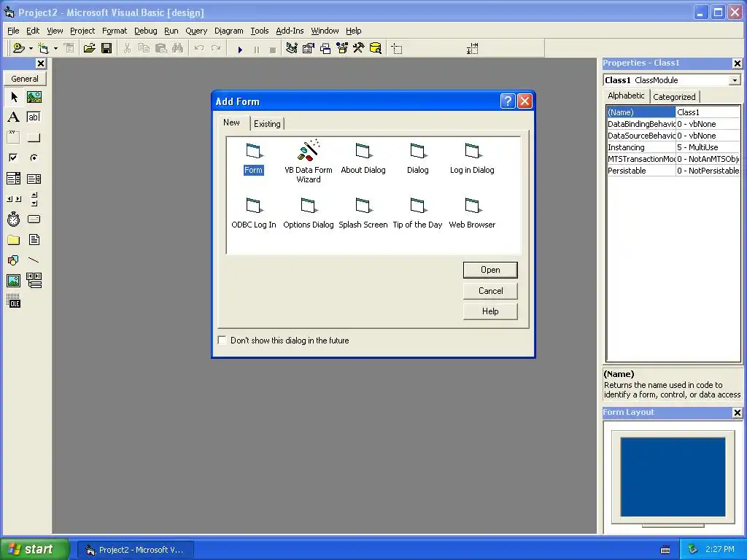Select the Log in Dialog template
The height and width of the screenshot is (560, 747).
pyautogui.click(x=472, y=158)
